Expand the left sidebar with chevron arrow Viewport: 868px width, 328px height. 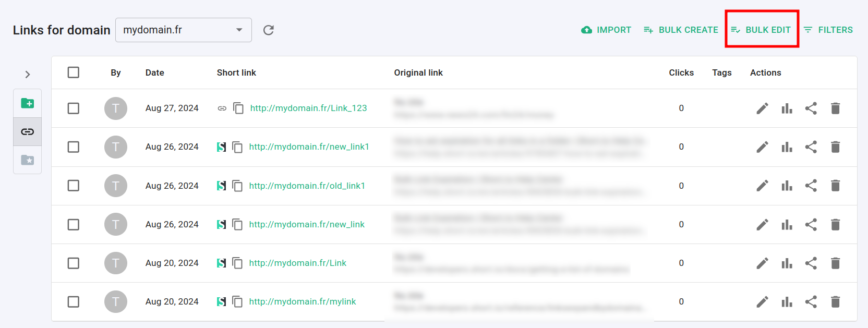(28, 75)
